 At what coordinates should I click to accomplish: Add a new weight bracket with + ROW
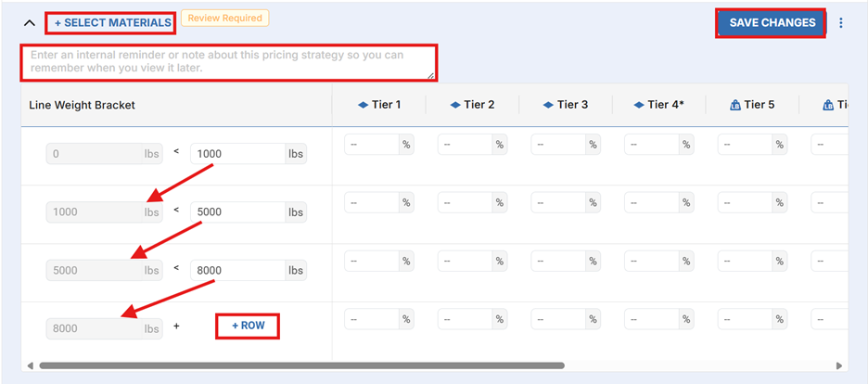coord(248,326)
